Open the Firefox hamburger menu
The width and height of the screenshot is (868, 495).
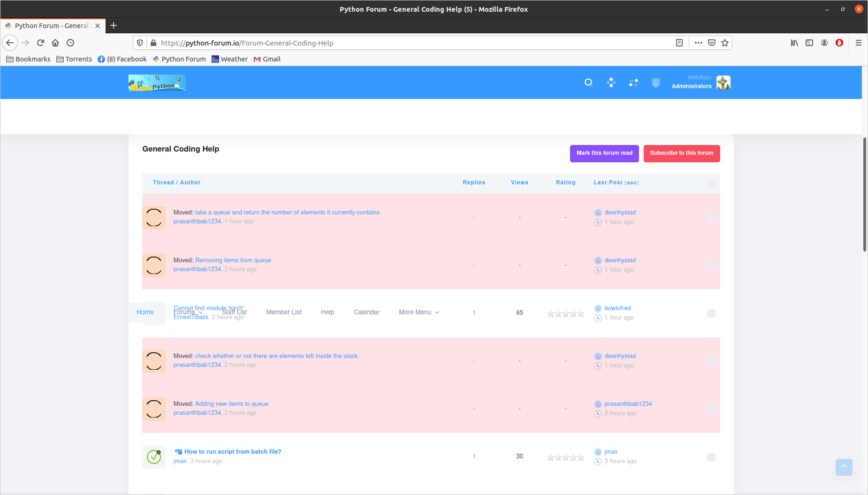[x=858, y=43]
